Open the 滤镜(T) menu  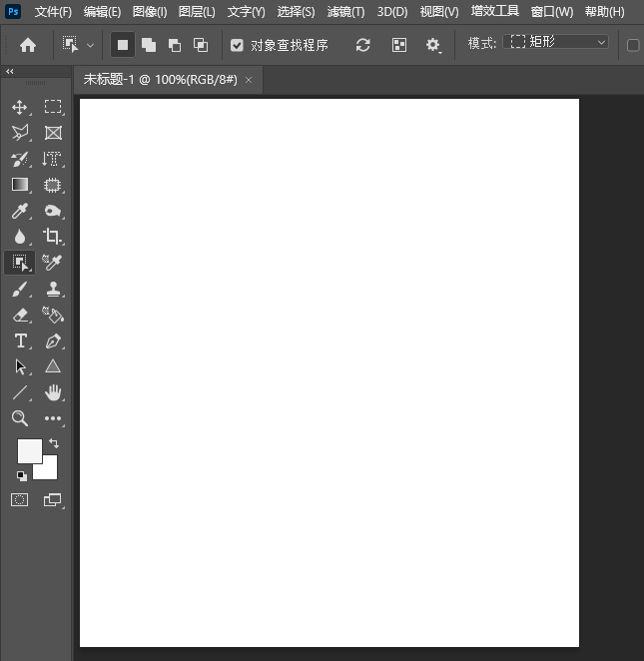345,11
